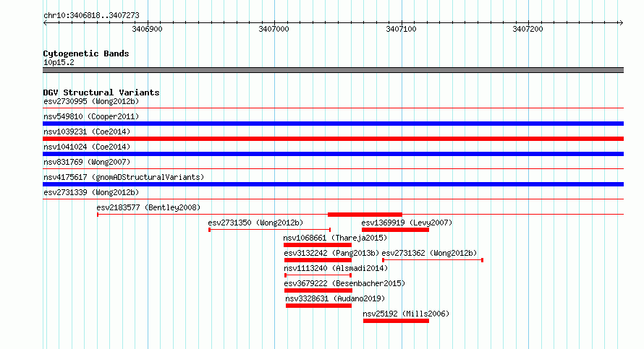Click the nsv3328631 (Audano2019) red bar
Viewport: 644px width, 349px height.
pos(318,306)
